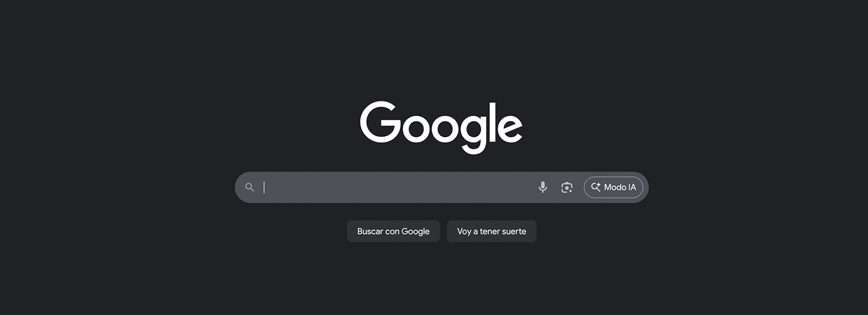Click Voy a tener suerte button
This screenshot has width=868, height=315.
pyautogui.click(x=492, y=231)
